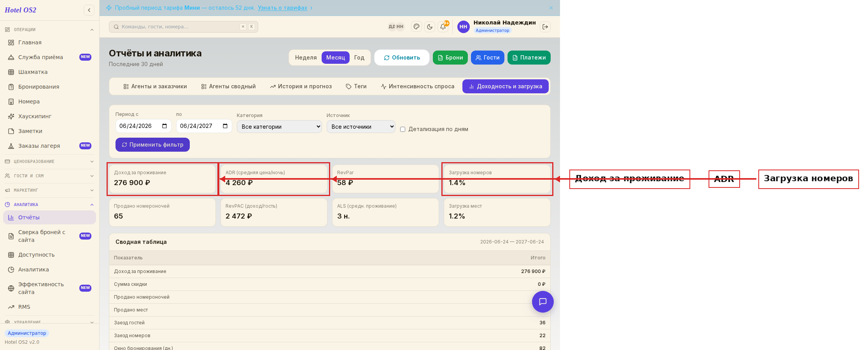868x350 pixels.
Task: Open Доступность in the sidebar
Action: point(49,255)
